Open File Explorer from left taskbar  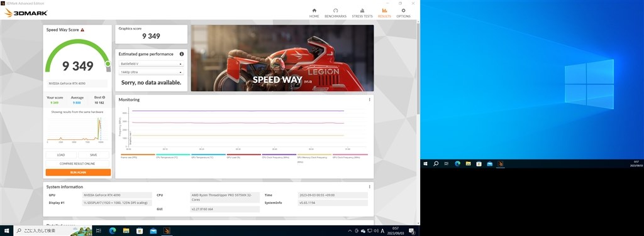[126, 231]
